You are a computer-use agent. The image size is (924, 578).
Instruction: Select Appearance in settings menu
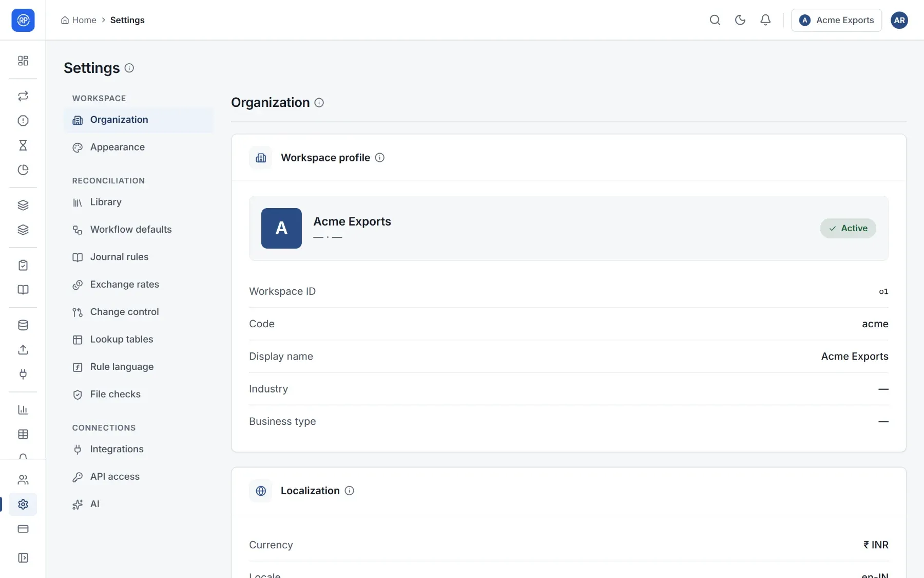coord(139,147)
